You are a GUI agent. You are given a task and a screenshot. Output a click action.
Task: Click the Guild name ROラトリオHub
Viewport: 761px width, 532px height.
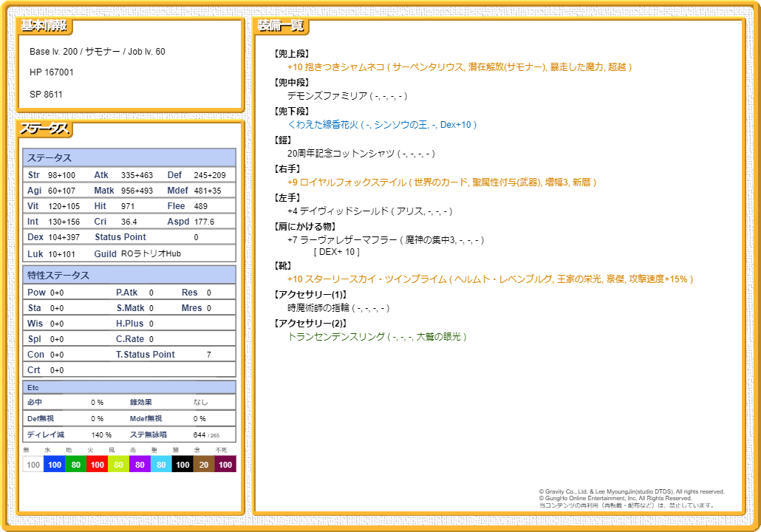[x=151, y=253]
